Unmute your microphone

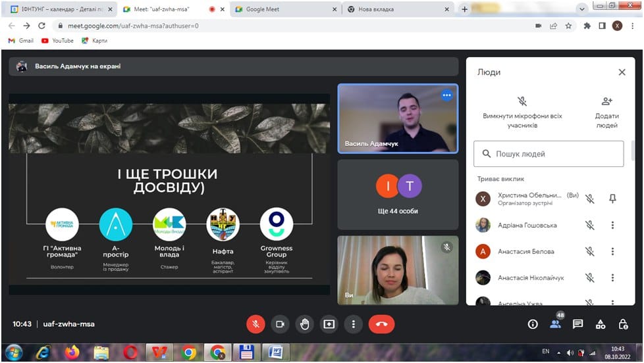255,324
